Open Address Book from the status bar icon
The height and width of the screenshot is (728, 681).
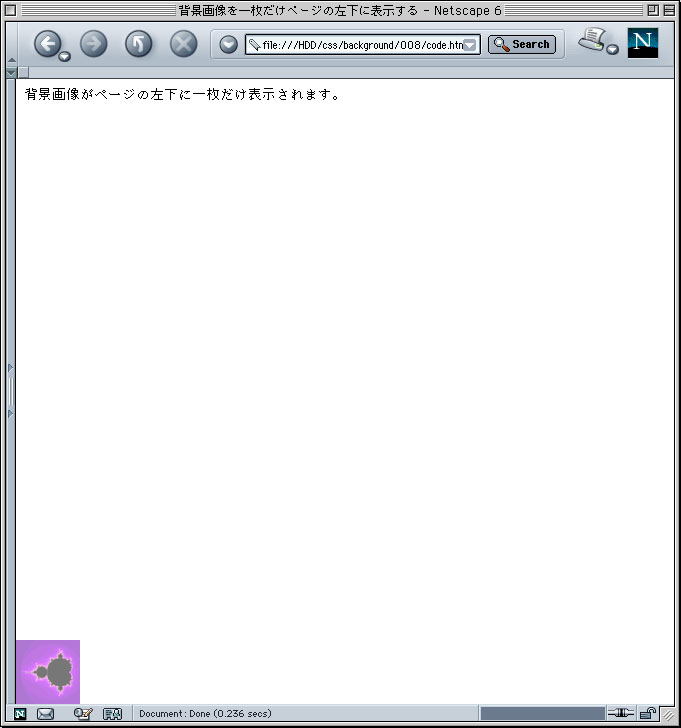pyautogui.click(x=112, y=714)
